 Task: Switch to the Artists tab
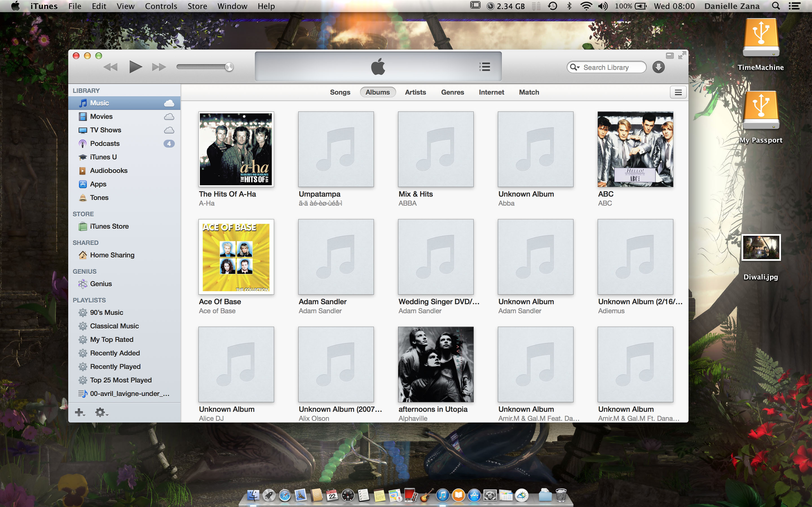click(x=415, y=92)
